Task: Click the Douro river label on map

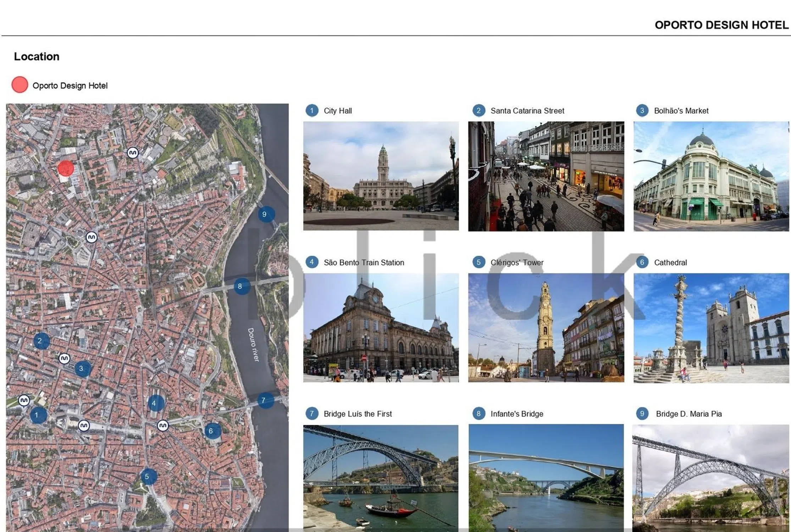Action: [x=253, y=345]
